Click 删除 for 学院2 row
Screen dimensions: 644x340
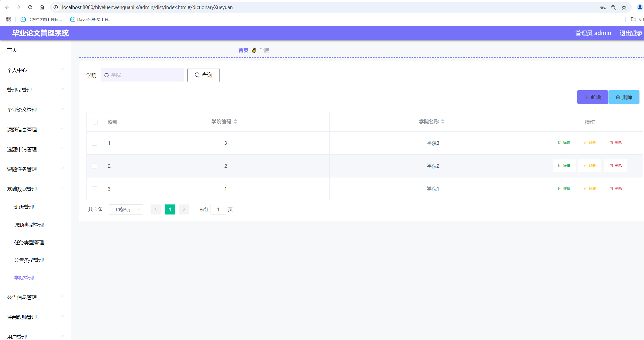(x=616, y=166)
